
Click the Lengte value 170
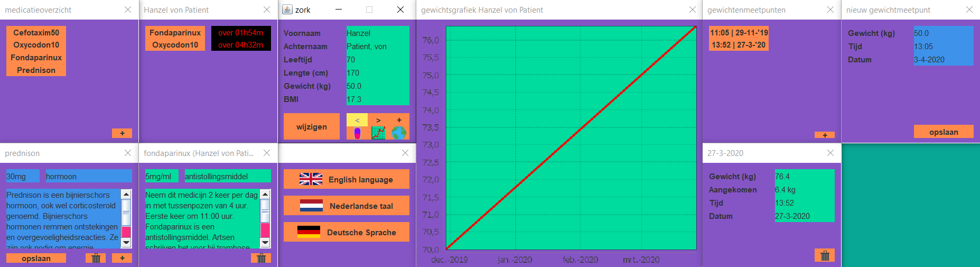point(378,72)
